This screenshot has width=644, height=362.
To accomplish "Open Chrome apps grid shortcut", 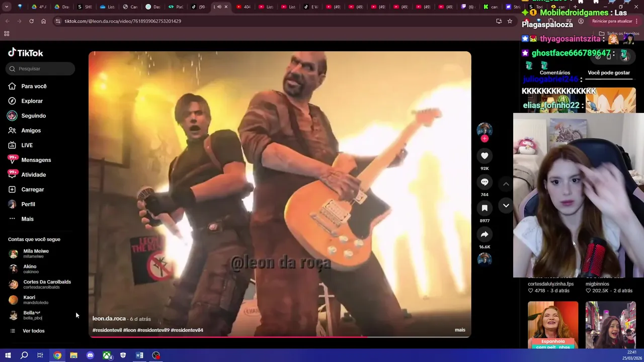I will (7, 34).
